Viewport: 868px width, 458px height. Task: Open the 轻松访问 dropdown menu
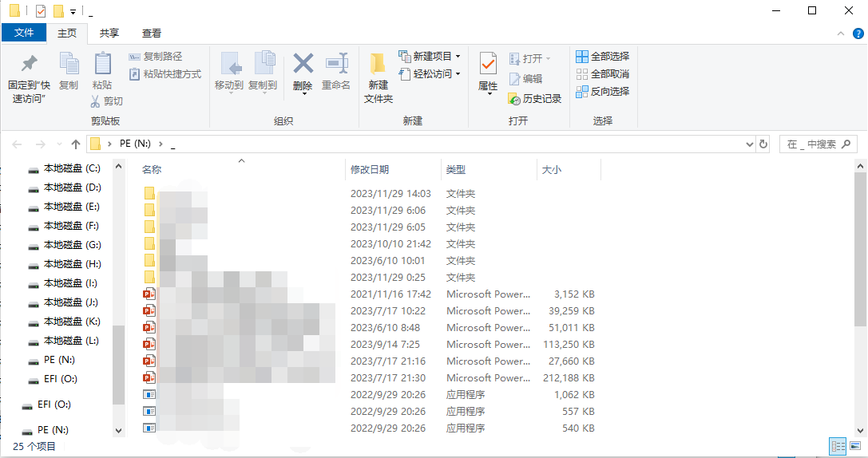click(458, 74)
